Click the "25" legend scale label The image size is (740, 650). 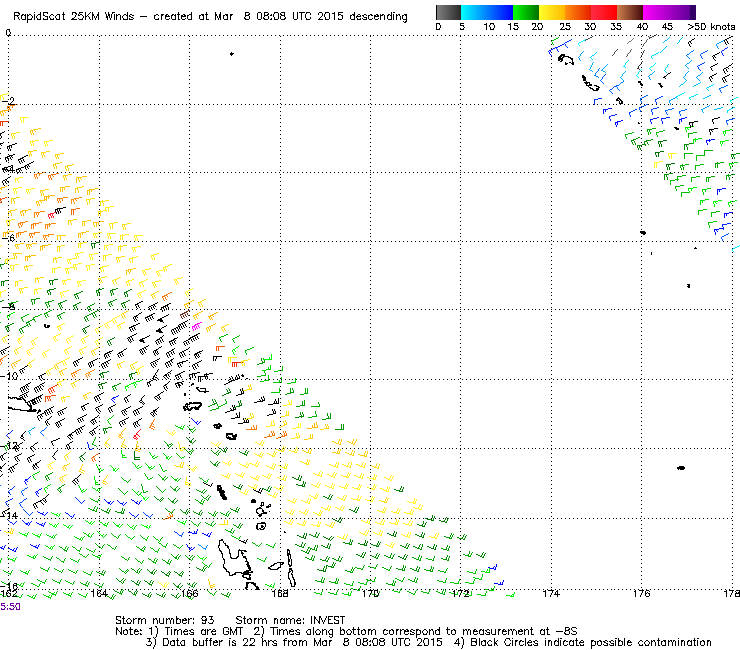click(x=564, y=27)
